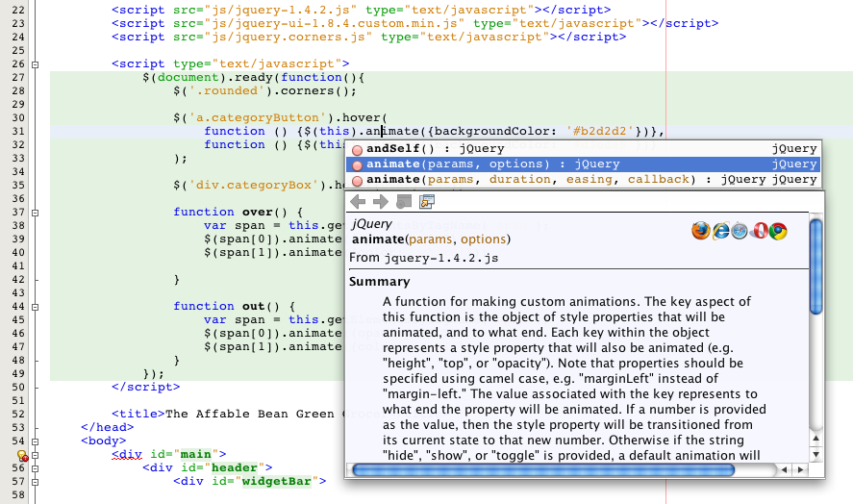Click line number 33 in the gutter
The height and width of the screenshot is (504, 853).
click(x=18, y=159)
